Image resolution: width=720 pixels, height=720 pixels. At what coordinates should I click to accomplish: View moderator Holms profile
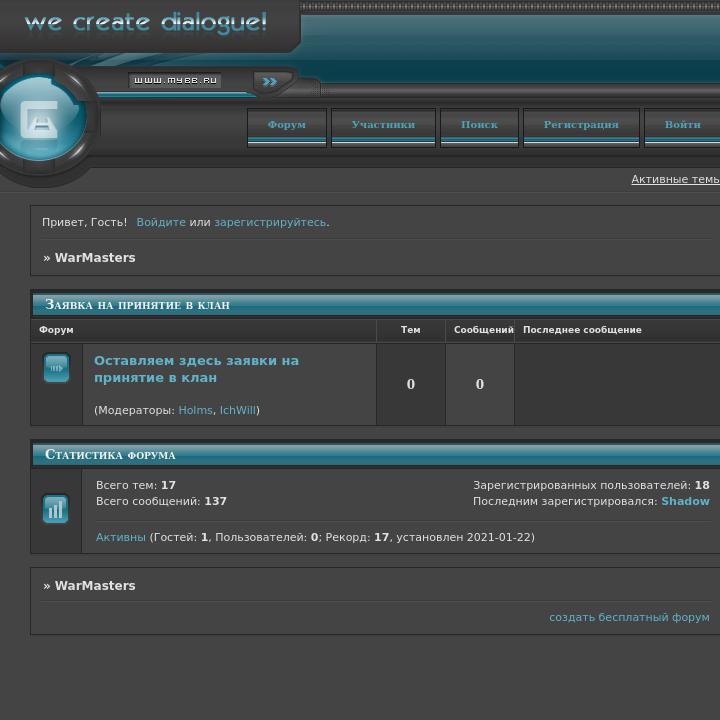pyautogui.click(x=195, y=410)
